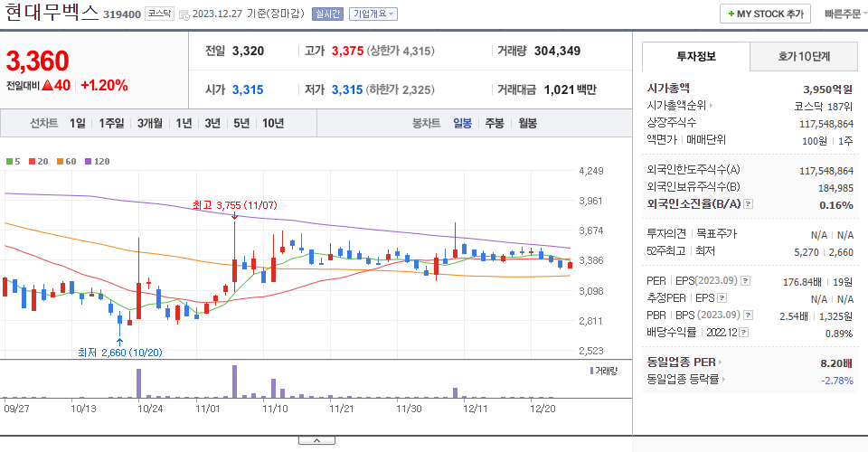
Task: Collapse the chart with the bottom up-arrow handle
Action: click(x=316, y=440)
